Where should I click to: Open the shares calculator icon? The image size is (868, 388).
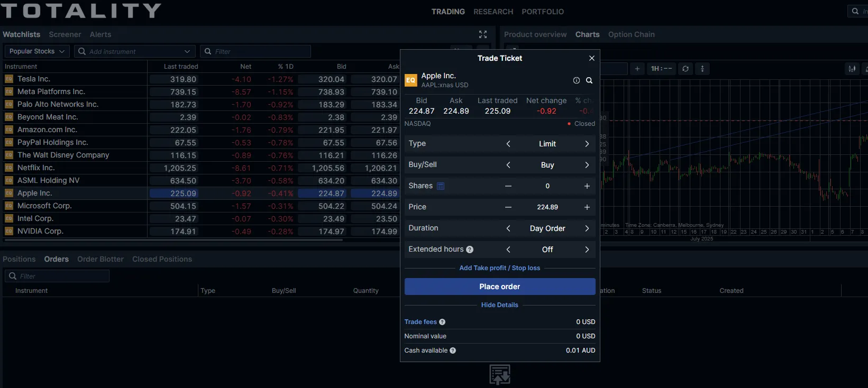440,186
